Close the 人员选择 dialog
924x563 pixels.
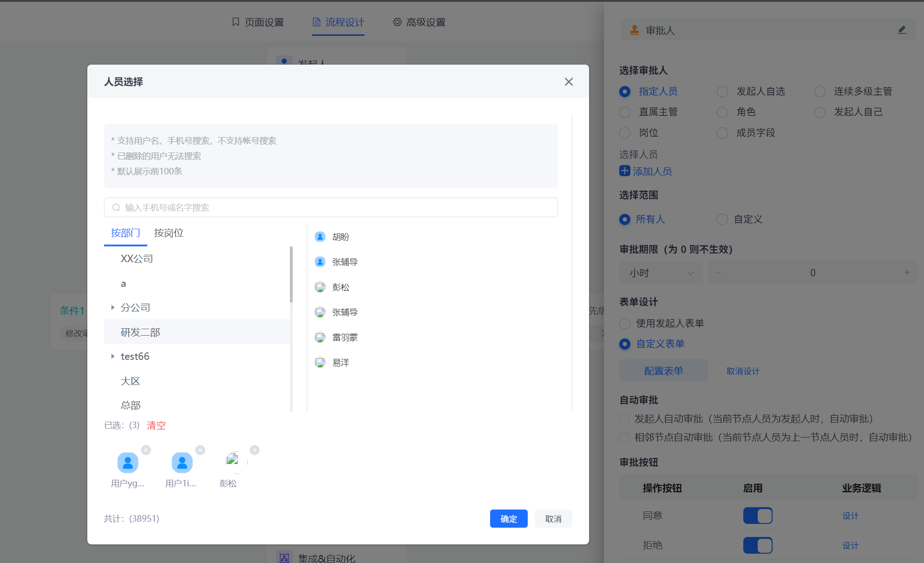[569, 82]
